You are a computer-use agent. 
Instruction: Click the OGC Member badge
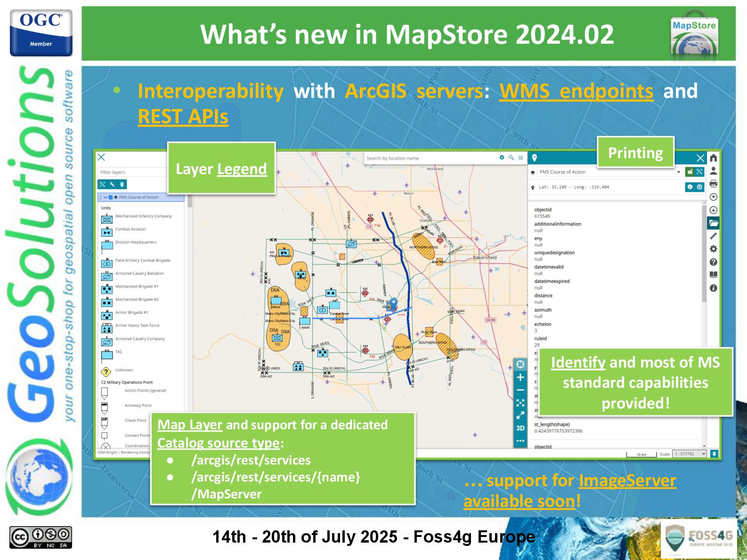tap(41, 33)
